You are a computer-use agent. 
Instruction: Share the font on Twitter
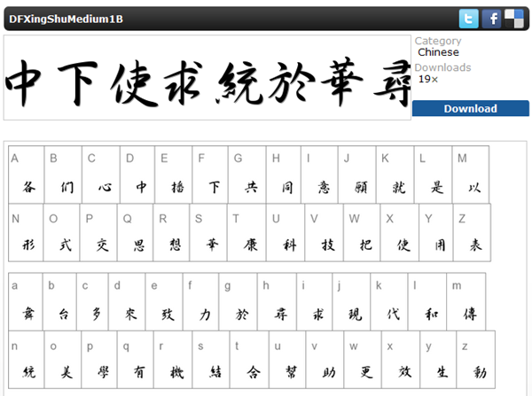[468, 19]
